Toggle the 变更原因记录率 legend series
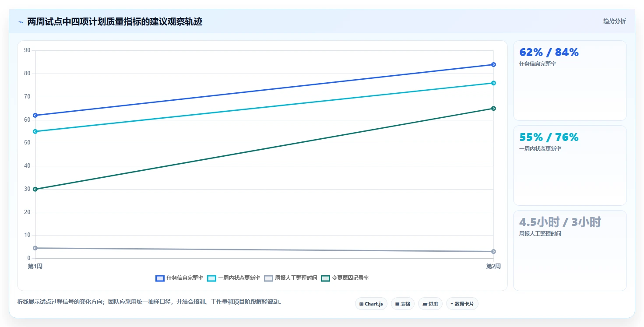The height and width of the screenshot is (327, 644). click(x=345, y=278)
